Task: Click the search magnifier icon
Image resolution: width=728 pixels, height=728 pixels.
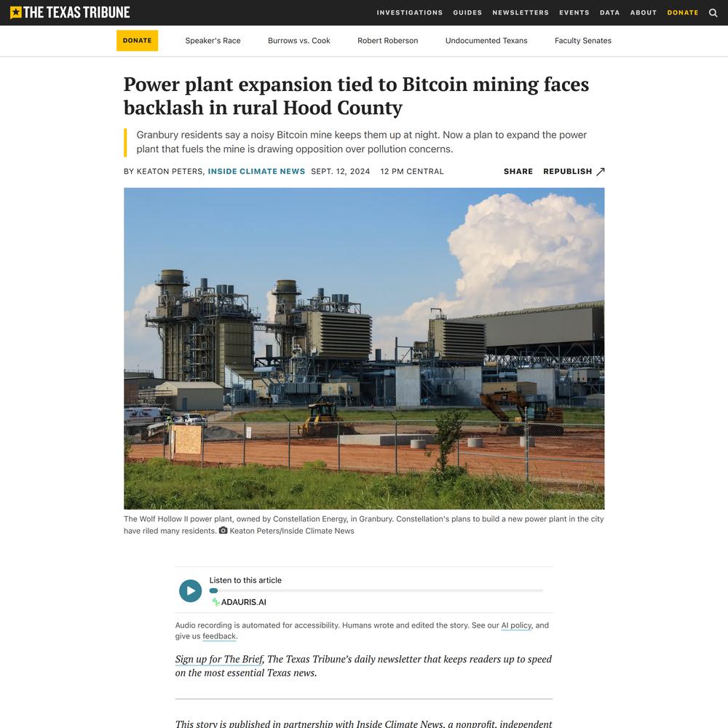Action: (x=713, y=12)
